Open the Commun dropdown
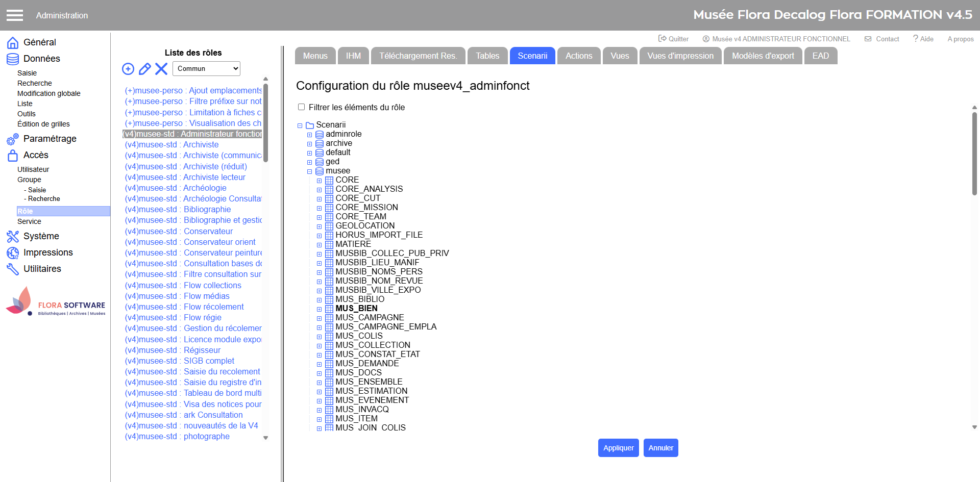The width and height of the screenshot is (980, 482). 206,69
